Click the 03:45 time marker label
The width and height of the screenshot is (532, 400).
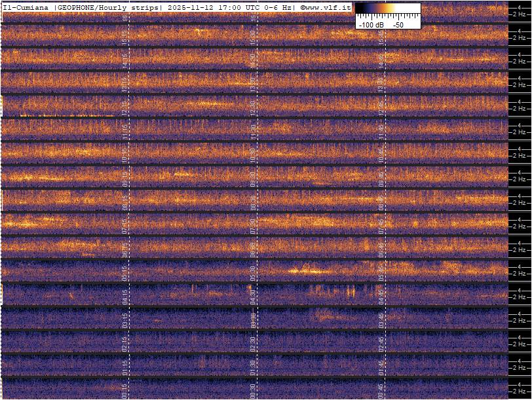tap(381, 318)
